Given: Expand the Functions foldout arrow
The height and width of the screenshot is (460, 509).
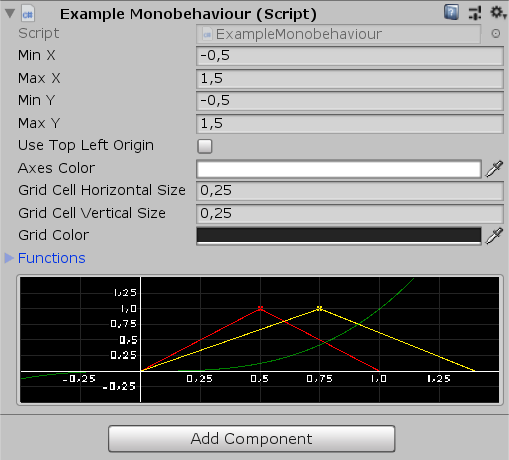Looking at the screenshot, I should point(9,258).
